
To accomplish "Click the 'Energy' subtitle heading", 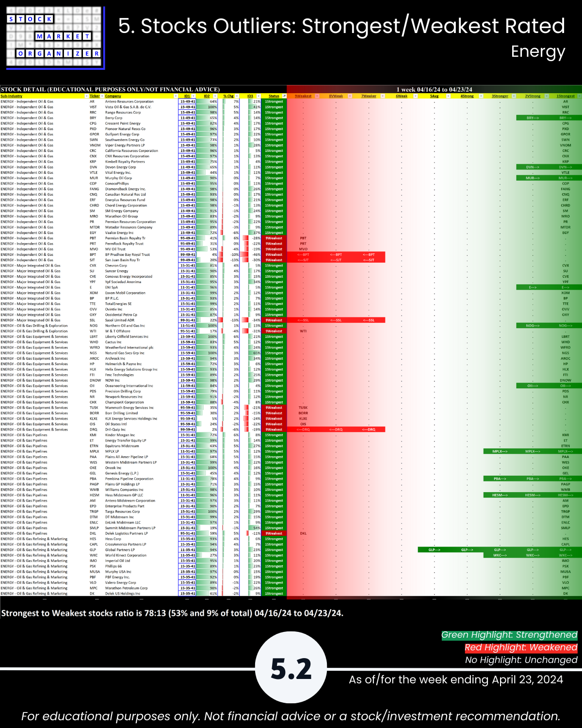I will coord(538,51).
